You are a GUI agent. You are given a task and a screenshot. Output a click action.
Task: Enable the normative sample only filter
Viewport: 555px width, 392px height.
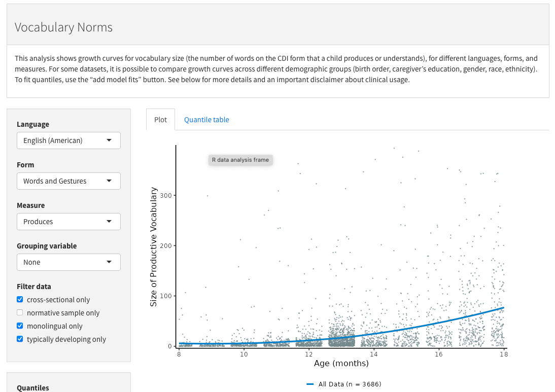tap(20, 313)
